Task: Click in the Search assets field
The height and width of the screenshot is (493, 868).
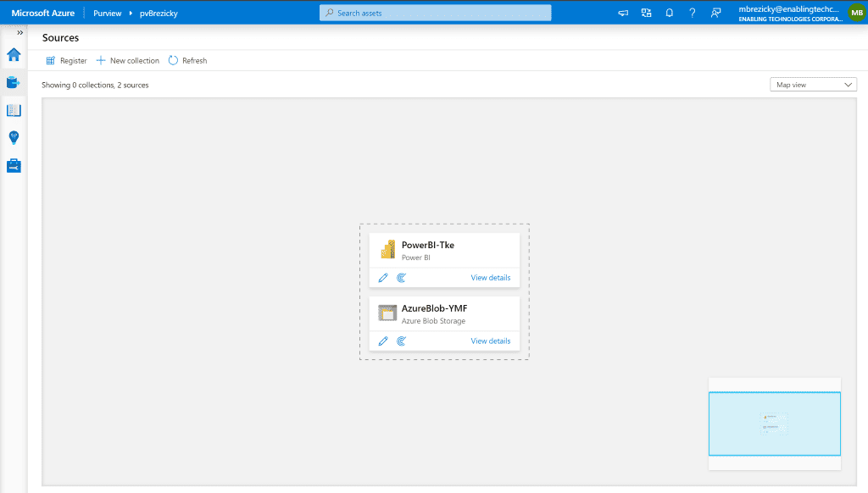Action: coord(435,13)
